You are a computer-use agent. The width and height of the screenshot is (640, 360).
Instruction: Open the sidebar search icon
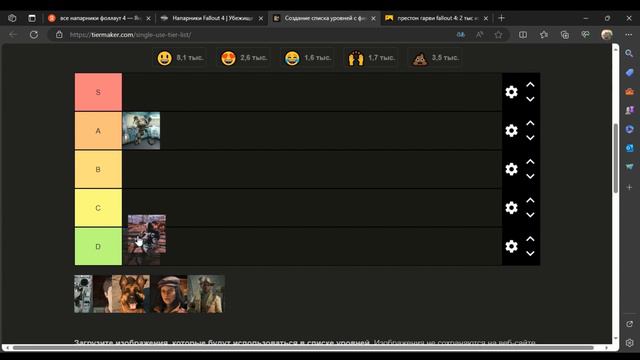[629, 53]
